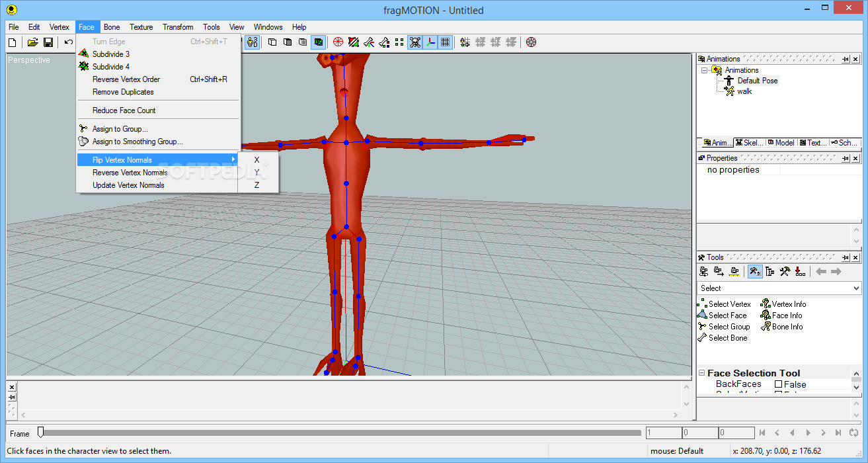The width and height of the screenshot is (868, 463).
Task: Open the Vertex Info tool
Action: click(x=783, y=304)
